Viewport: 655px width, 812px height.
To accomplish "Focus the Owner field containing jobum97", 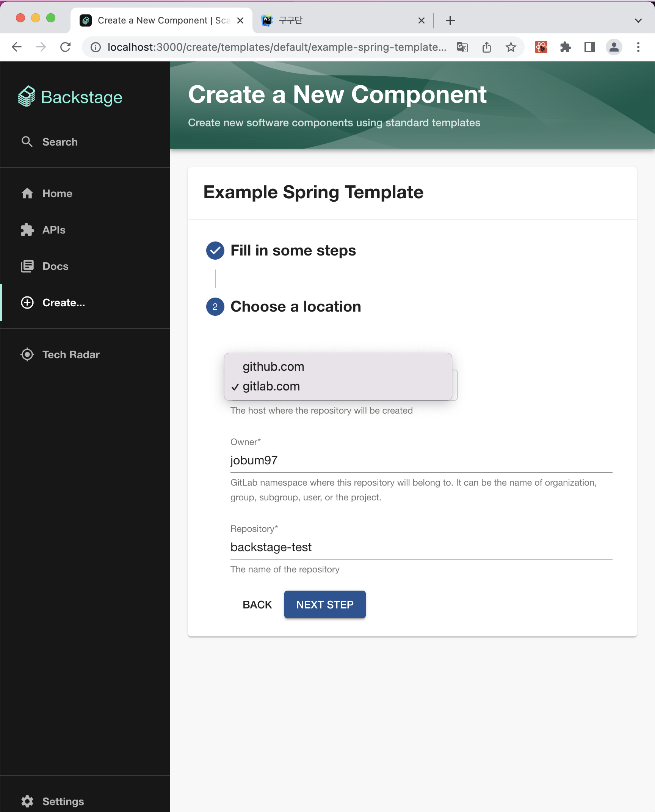I will [x=422, y=460].
